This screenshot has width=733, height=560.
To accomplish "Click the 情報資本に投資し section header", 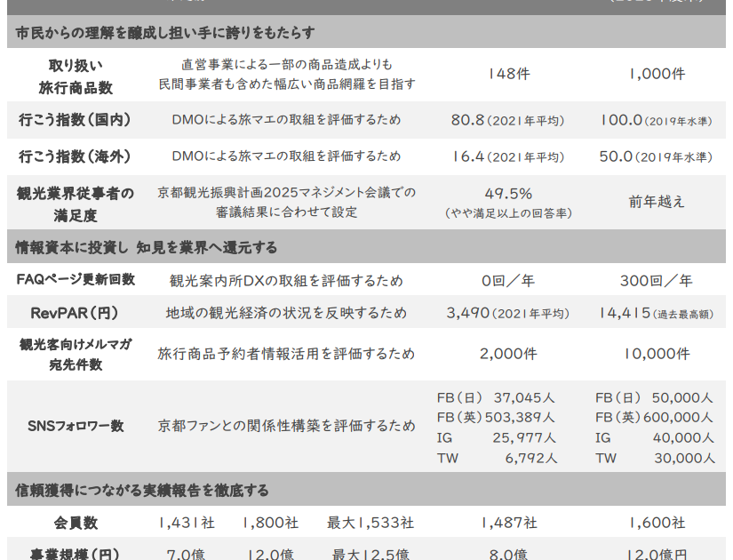I will [x=147, y=247].
